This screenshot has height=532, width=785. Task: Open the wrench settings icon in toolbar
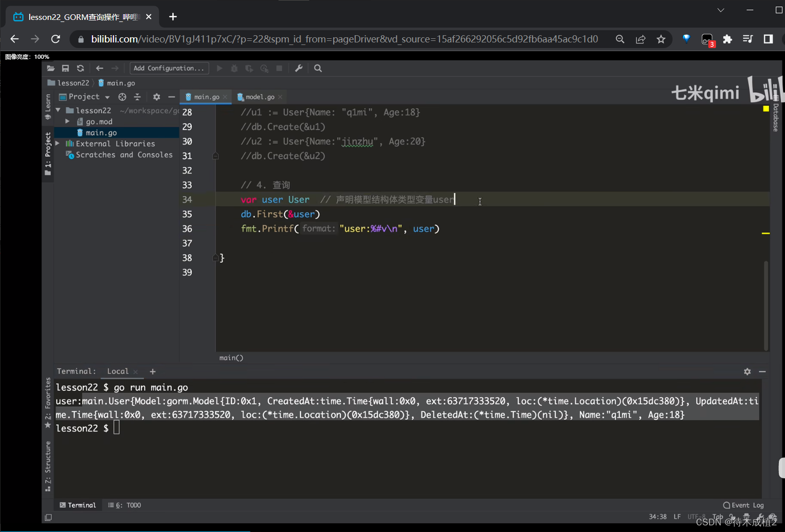coord(299,68)
